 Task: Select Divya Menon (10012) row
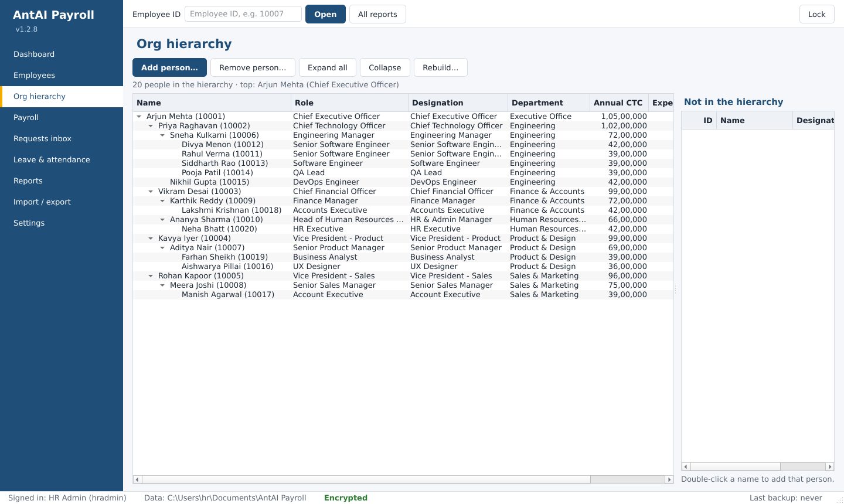coord(403,145)
